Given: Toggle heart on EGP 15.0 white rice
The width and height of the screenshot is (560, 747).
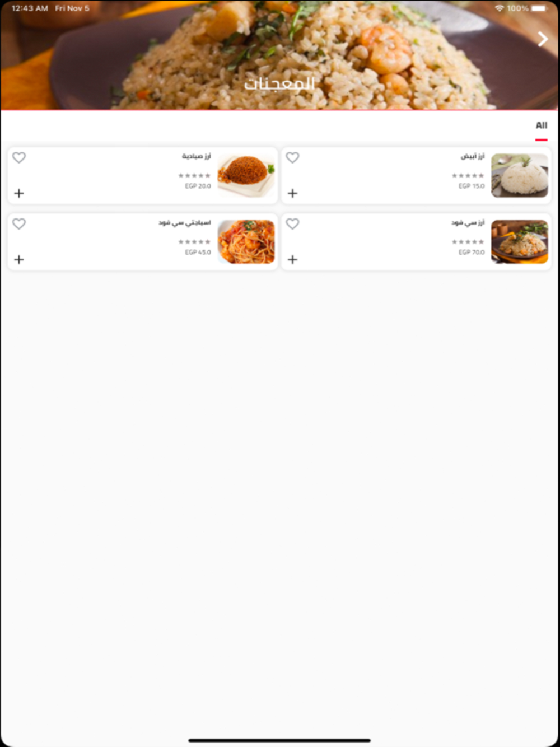Looking at the screenshot, I should point(292,158).
